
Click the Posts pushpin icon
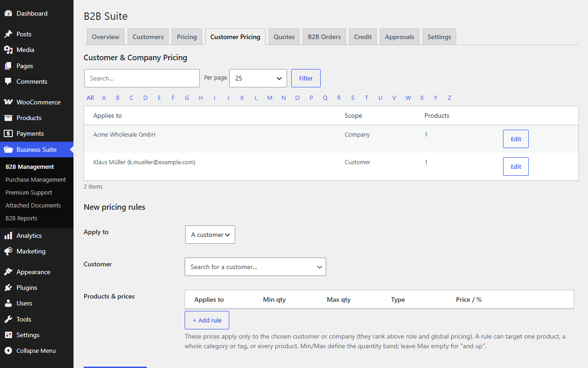click(x=8, y=34)
